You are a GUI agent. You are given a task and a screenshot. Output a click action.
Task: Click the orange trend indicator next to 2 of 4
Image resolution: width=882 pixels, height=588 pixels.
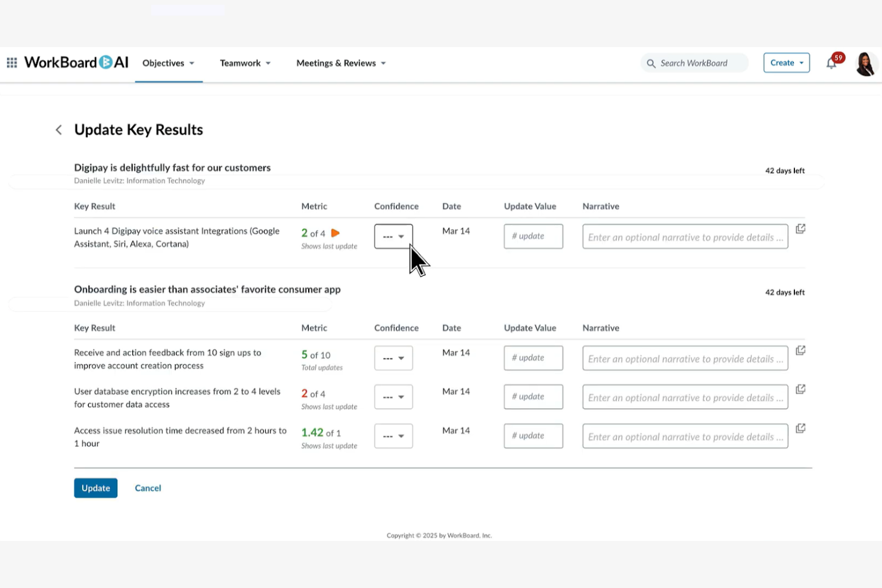tap(336, 233)
